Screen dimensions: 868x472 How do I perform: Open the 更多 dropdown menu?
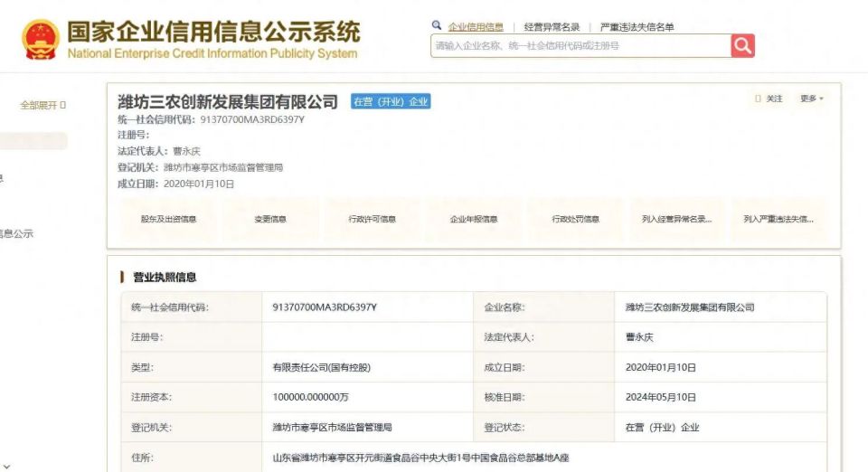(812, 99)
